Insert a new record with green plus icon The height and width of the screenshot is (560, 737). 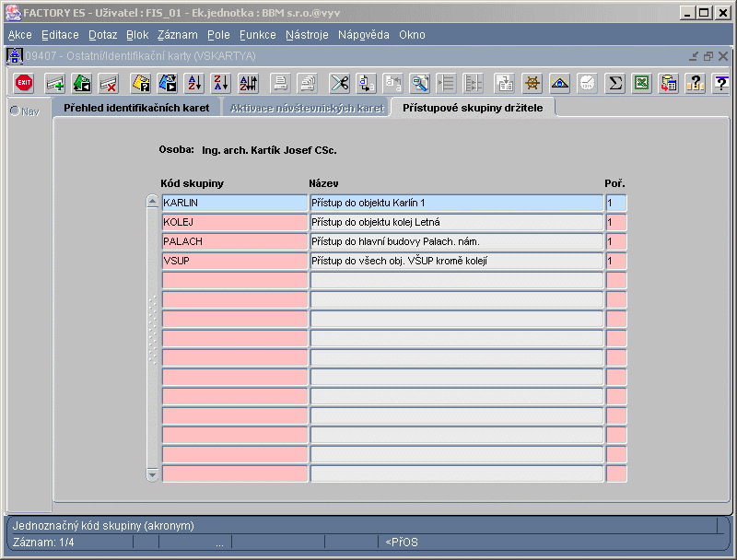click(x=54, y=83)
